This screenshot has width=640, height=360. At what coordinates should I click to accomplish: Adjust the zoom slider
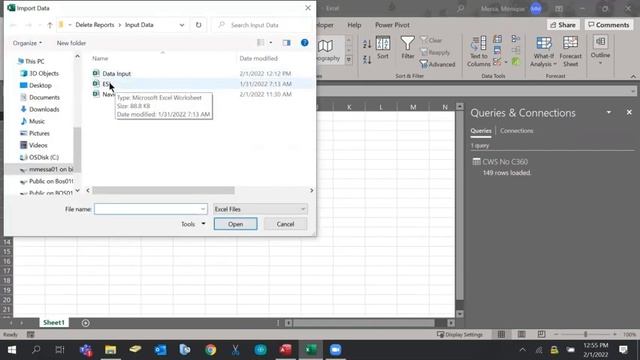(585, 334)
